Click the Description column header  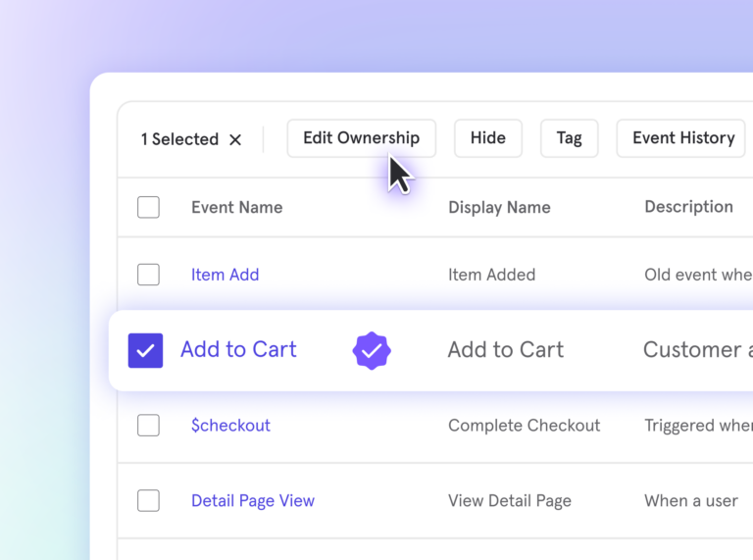pos(688,207)
